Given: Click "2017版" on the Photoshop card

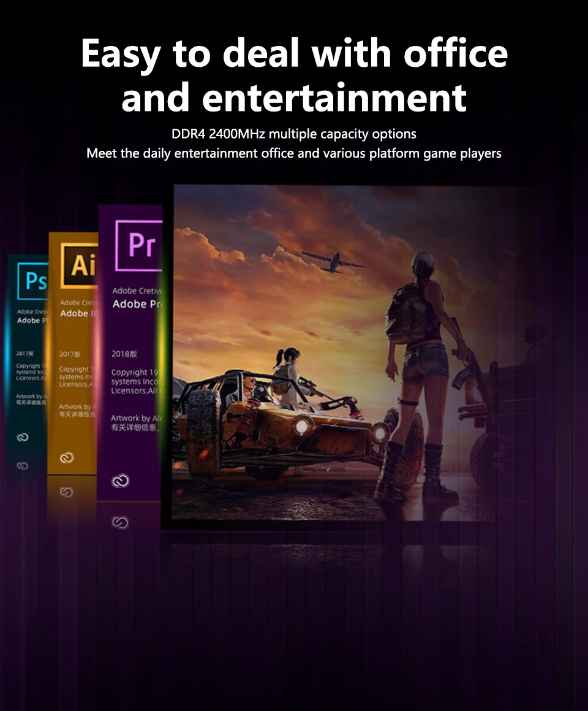Looking at the screenshot, I should point(25,353).
